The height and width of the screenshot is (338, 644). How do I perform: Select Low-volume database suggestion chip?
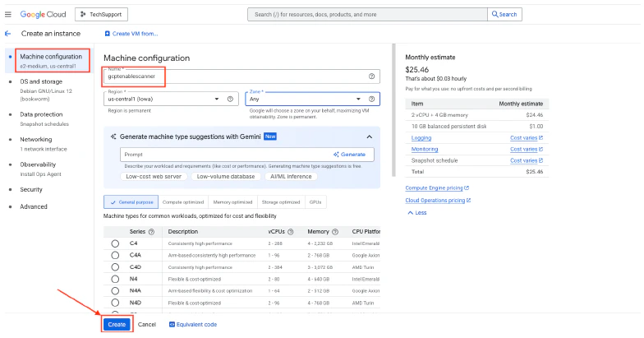click(225, 176)
